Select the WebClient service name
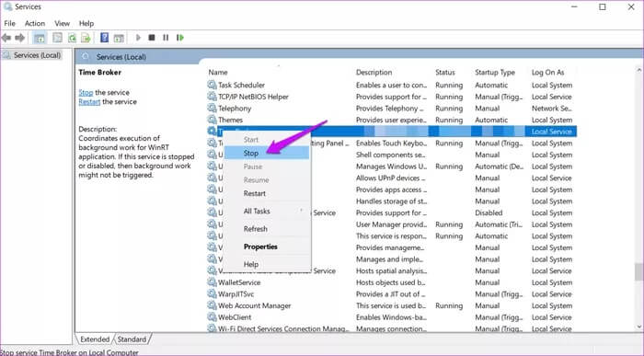 tap(235, 317)
